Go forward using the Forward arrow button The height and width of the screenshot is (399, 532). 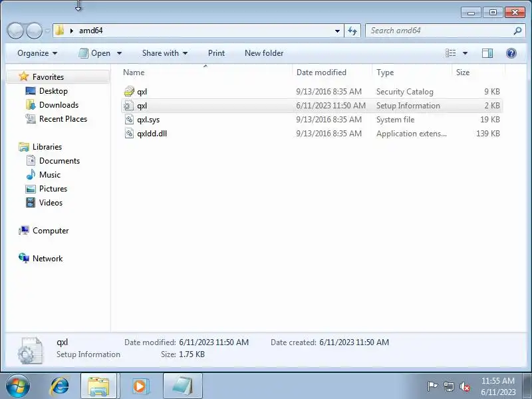point(35,31)
